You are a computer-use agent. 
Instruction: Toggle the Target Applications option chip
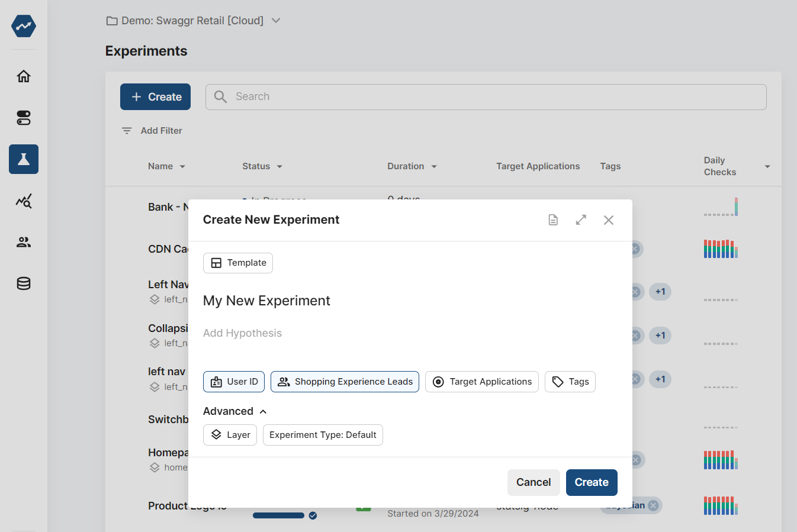(x=481, y=381)
